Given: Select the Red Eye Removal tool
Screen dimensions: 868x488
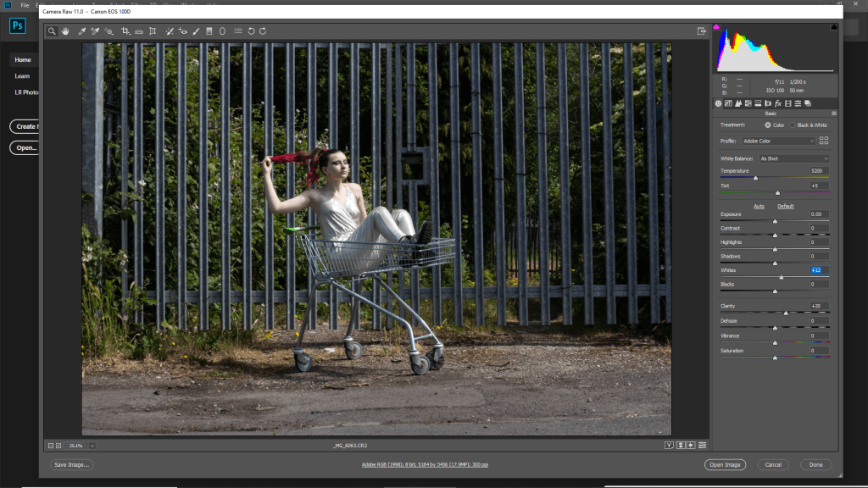Looking at the screenshot, I should [x=183, y=31].
